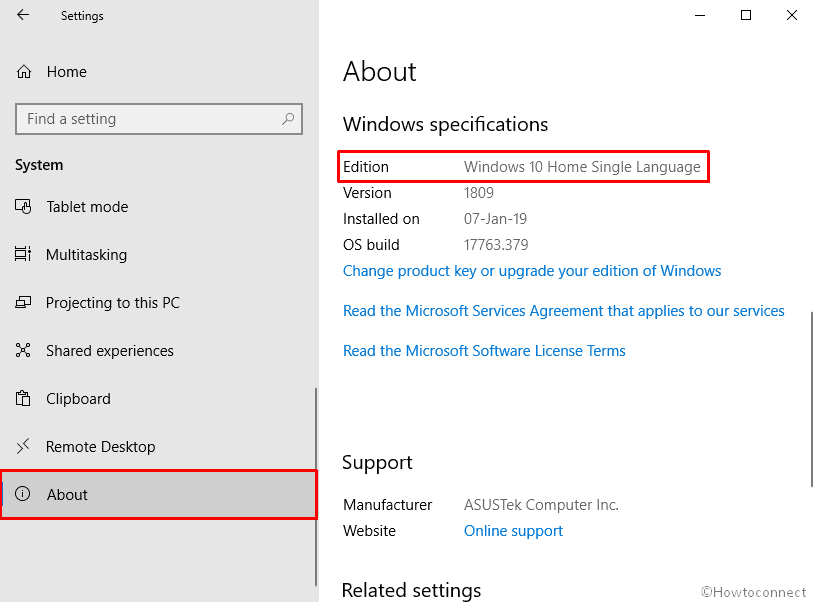Click the Support heading

tap(377, 462)
